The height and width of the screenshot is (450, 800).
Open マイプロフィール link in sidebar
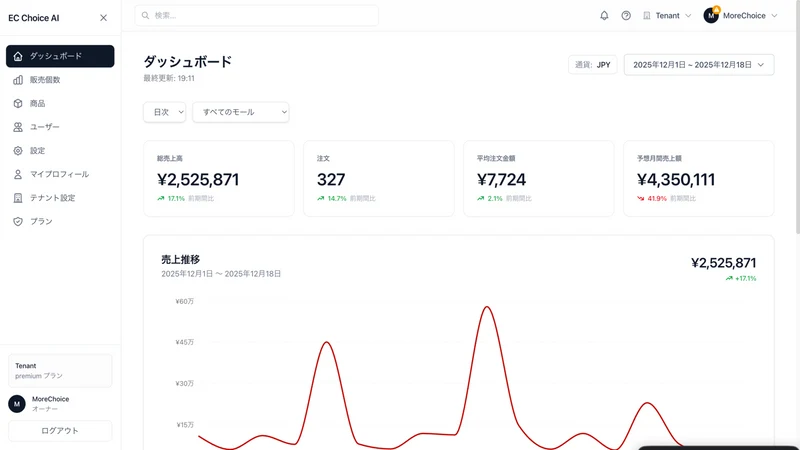coord(60,174)
